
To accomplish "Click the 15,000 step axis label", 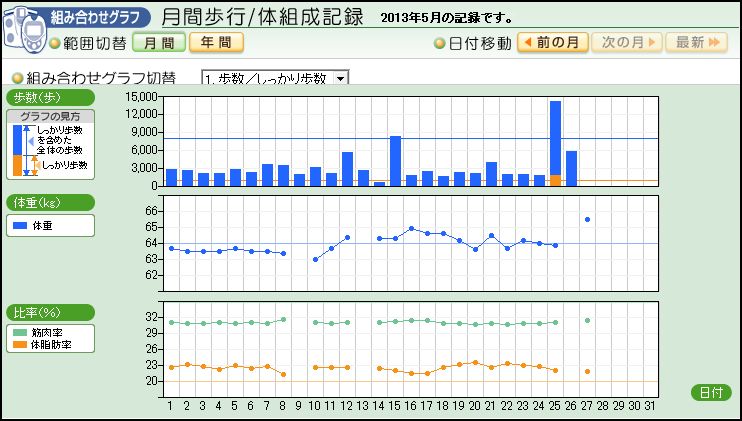I will tap(141, 96).
